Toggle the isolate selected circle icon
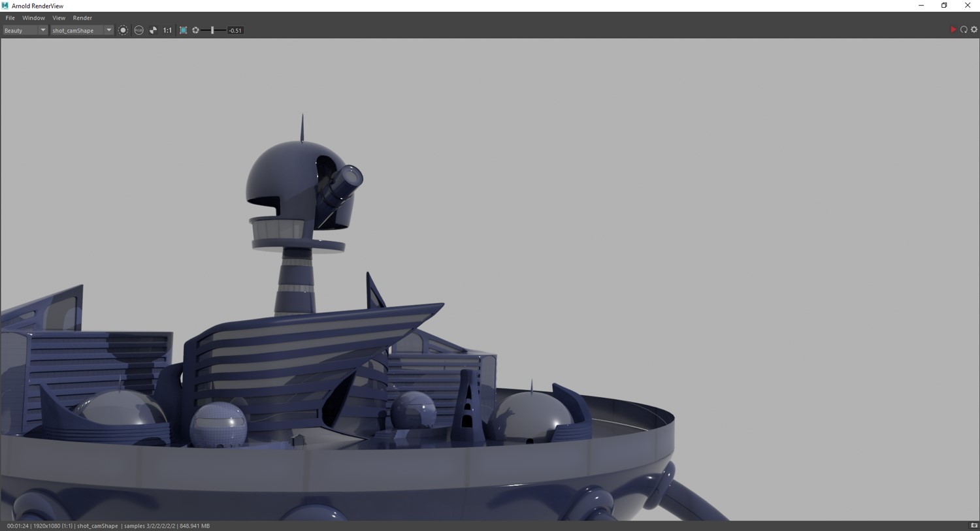 (123, 30)
